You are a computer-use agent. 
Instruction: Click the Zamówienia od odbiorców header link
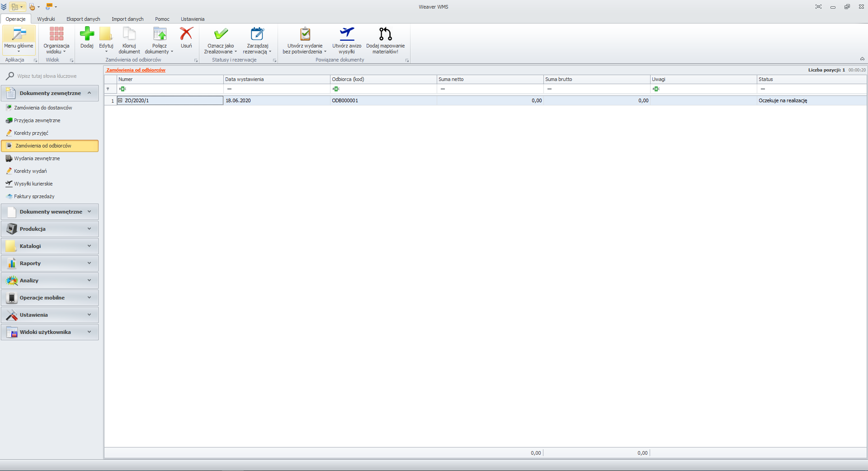click(x=136, y=70)
